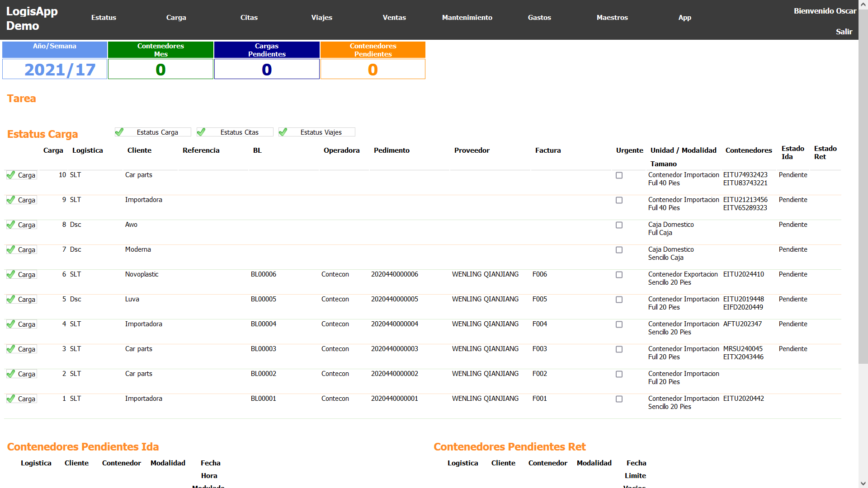
Task: Click green checkmark icon for Carga 6
Action: (x=11, y=274)
